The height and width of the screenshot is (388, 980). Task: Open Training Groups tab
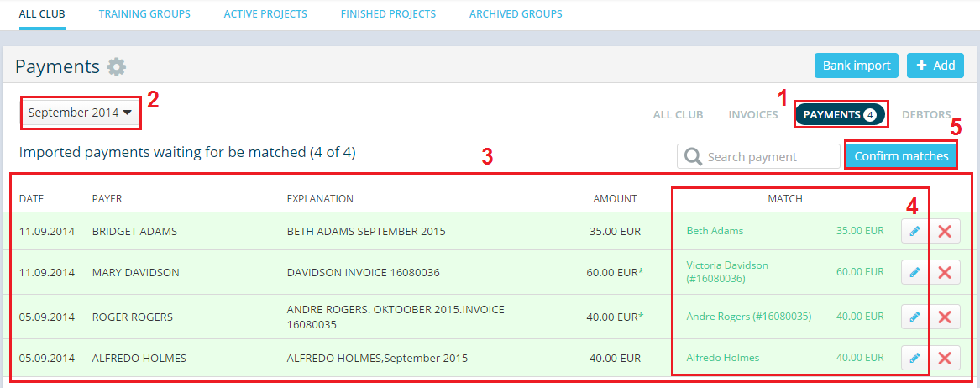144,13
